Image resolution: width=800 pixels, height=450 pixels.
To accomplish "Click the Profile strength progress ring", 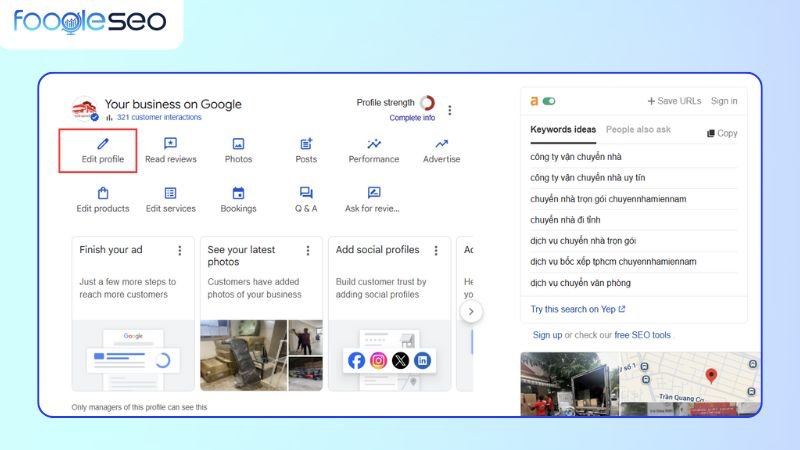I will 427,103.
